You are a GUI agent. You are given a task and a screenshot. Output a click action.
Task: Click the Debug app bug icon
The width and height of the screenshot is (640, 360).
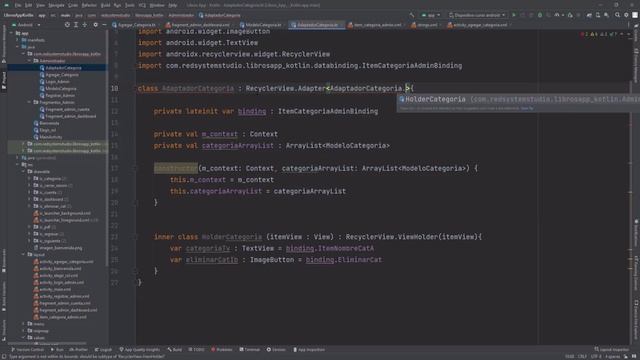click(x=540, y=15)
